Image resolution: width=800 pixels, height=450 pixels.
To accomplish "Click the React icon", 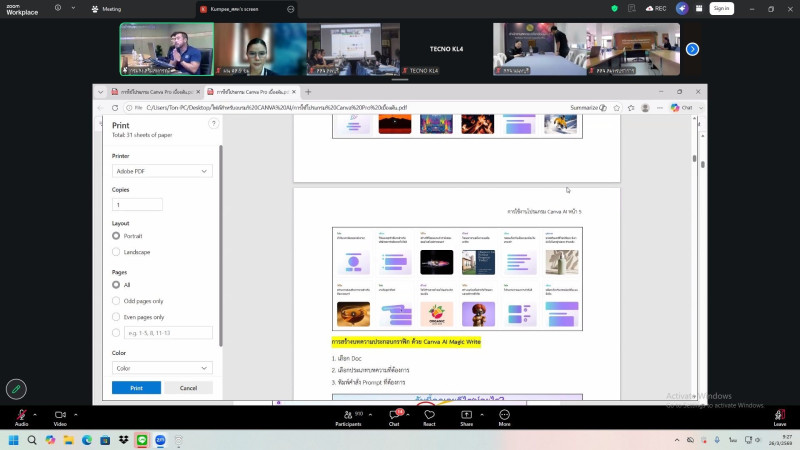I will (x=429, y=415).
